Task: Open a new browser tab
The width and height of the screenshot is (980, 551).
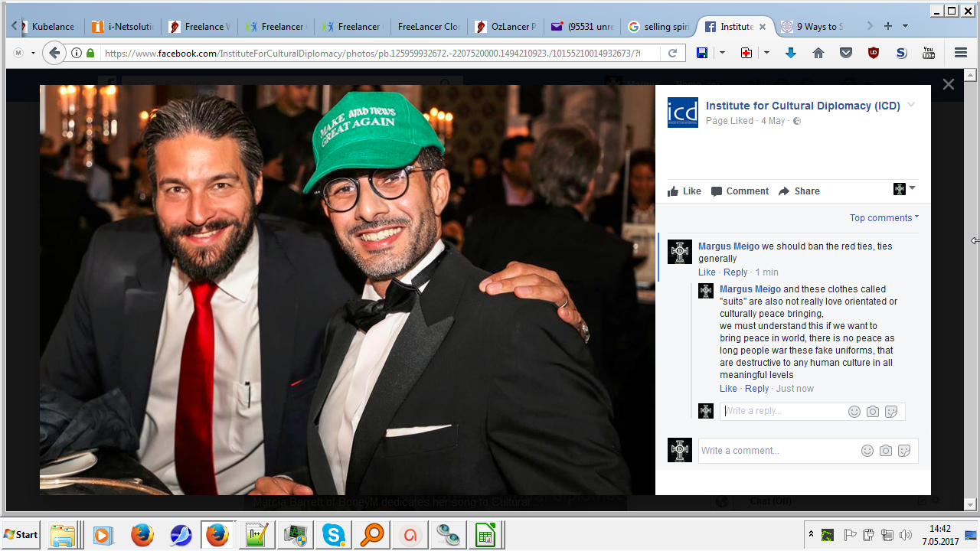Action: (888, 26)
